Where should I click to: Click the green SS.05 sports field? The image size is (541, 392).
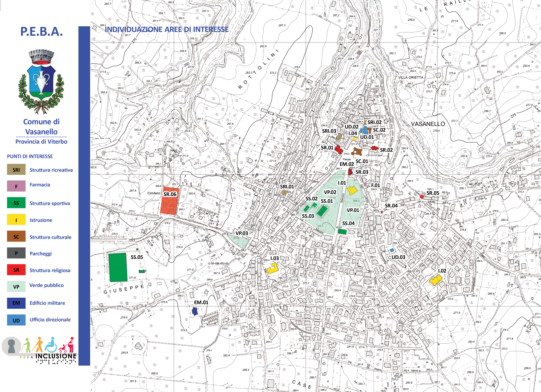[118, 267]
